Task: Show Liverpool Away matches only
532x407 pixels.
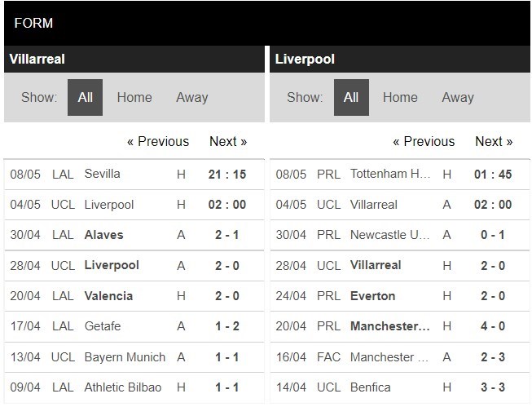Action: click(457, 98)
